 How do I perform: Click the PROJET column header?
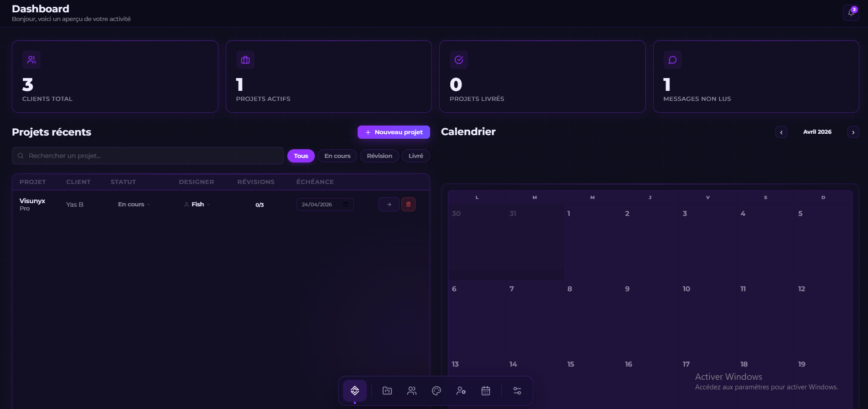point(33,182)
